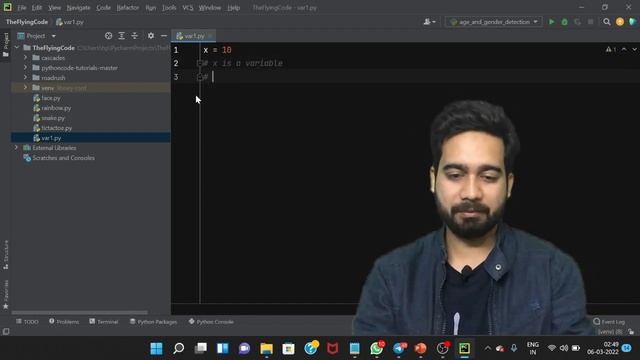Open the Tools menu
Viewport: 640px width, 360px height.
point(169,8)
